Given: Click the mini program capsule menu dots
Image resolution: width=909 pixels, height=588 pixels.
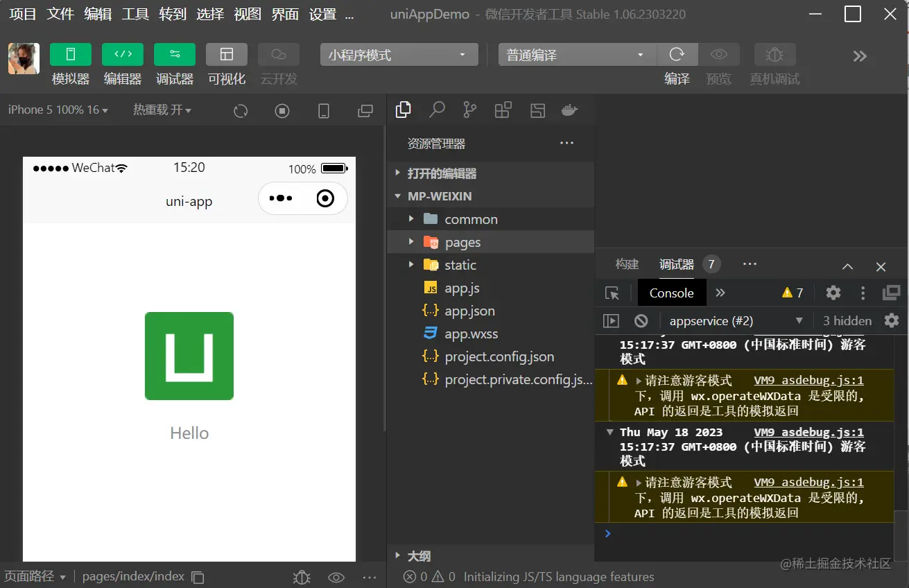Looking at the screenshot, I should pos(281,198).
